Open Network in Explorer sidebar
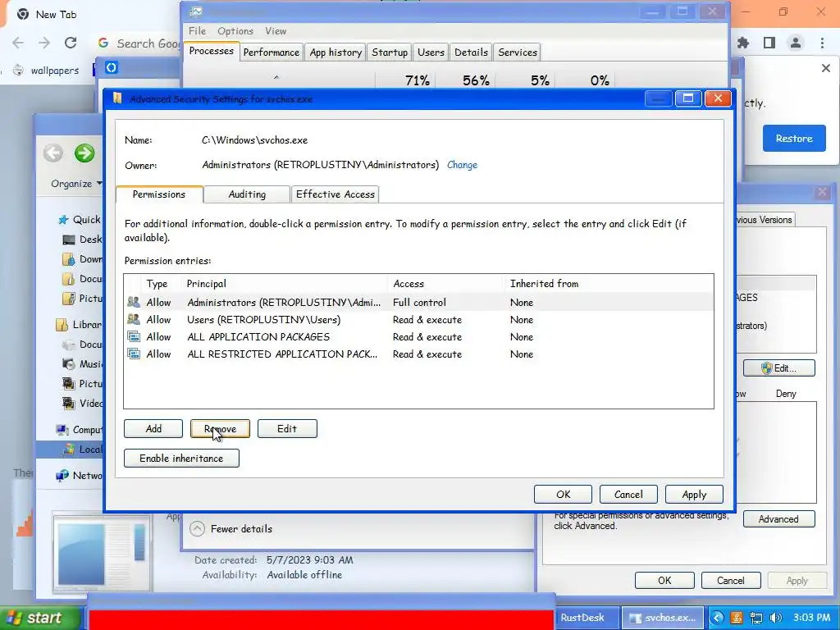This screenshot has height=630, width=840. click(x=80, y=475)
